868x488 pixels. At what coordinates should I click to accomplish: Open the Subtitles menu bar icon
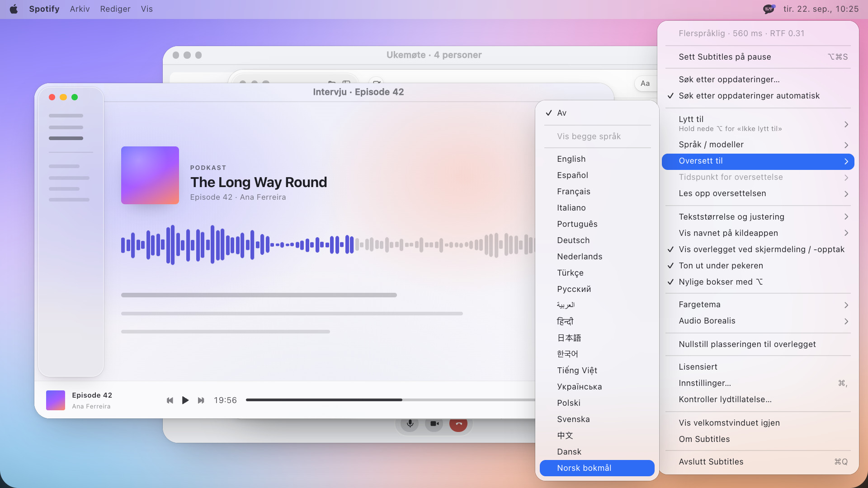(769, 9)
